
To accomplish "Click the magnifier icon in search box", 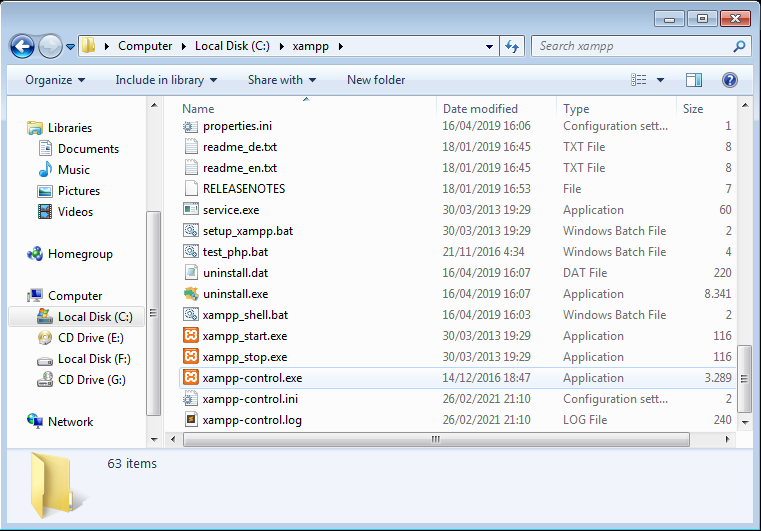I will [739, 46].
